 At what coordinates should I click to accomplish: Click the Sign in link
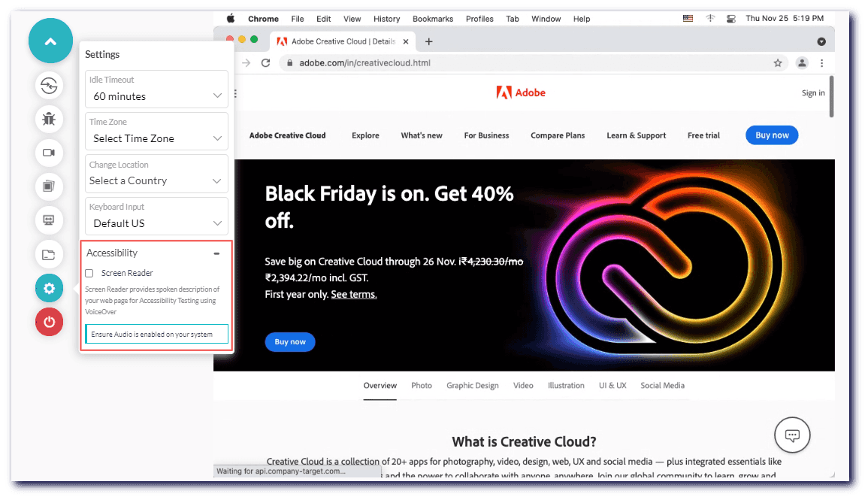click(813, 93)
